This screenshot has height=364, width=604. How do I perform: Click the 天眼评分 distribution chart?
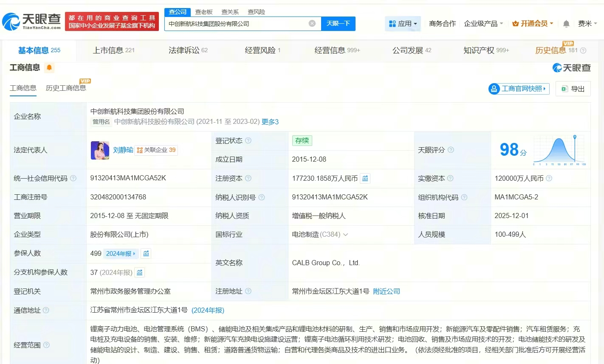click(x=559, y=150)
